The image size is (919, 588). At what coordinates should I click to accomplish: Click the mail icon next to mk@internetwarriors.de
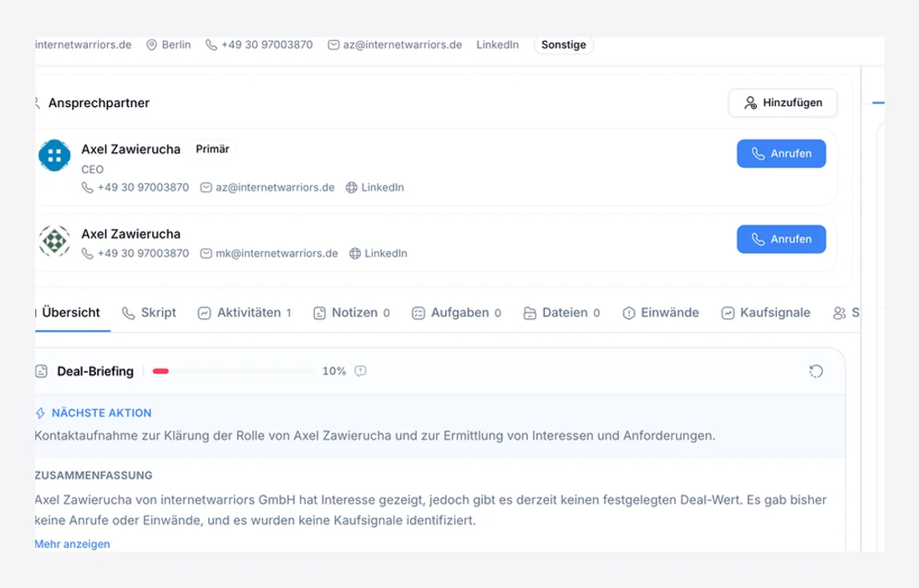tap(206, 254)
